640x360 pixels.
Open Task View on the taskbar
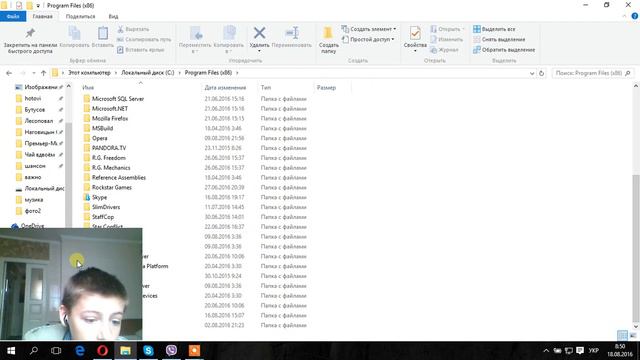click(x=56, y=351)
